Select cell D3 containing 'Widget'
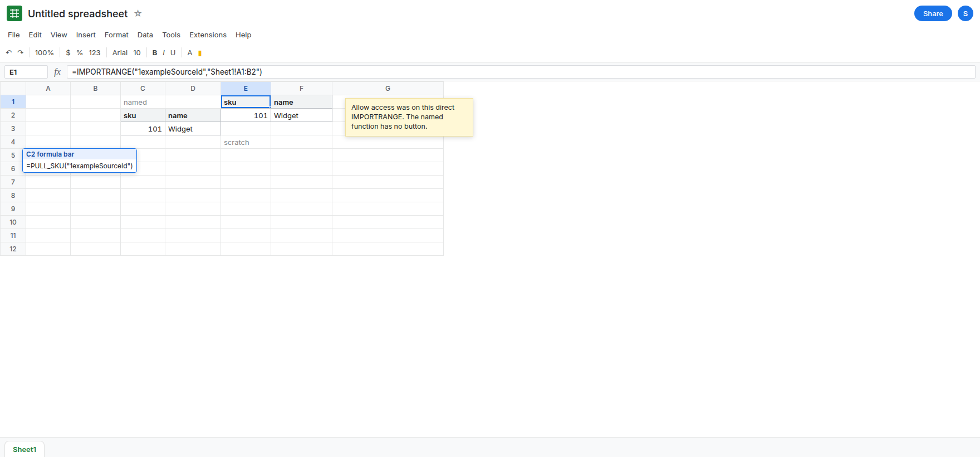The width and height of the screenshot is (980, 457). (193, 129)
